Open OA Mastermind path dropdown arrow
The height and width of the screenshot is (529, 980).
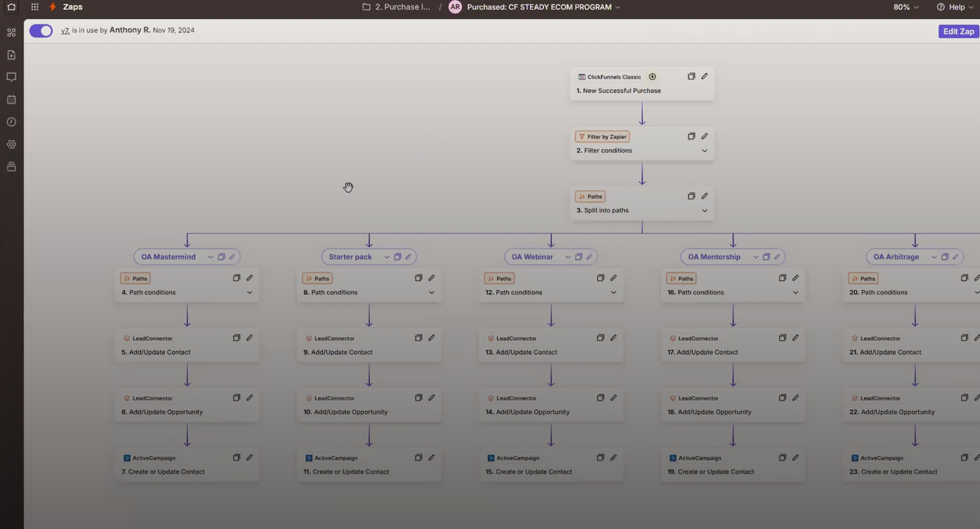point(211,257)
